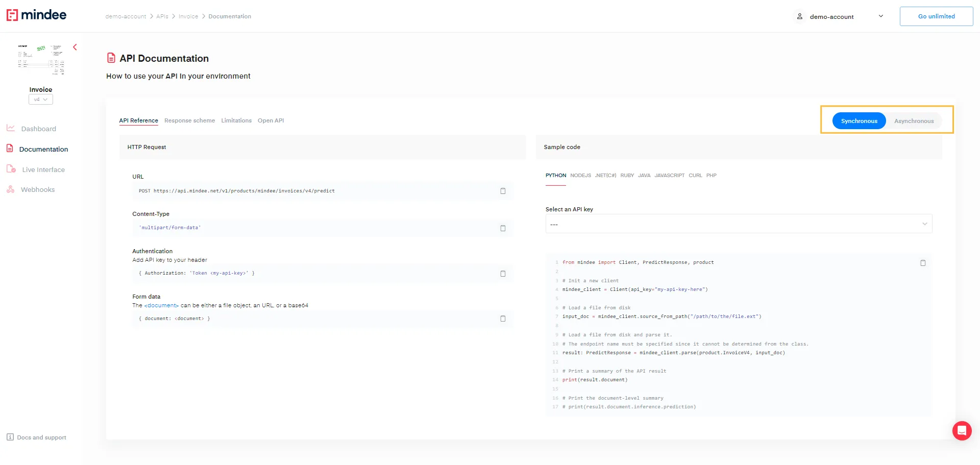Show the NODEJS sample code tab
The height and width of the screenshot is (465, 980).
[580, 176]
